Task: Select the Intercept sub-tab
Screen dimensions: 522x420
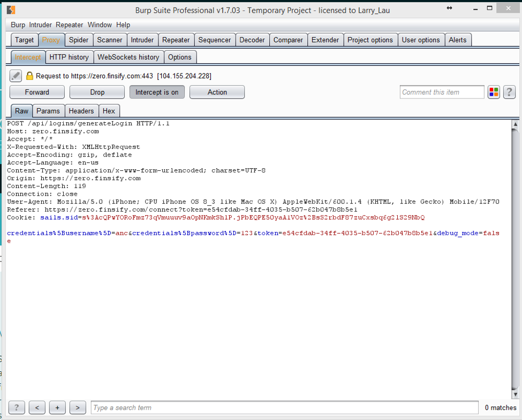Action: (28, 57)
